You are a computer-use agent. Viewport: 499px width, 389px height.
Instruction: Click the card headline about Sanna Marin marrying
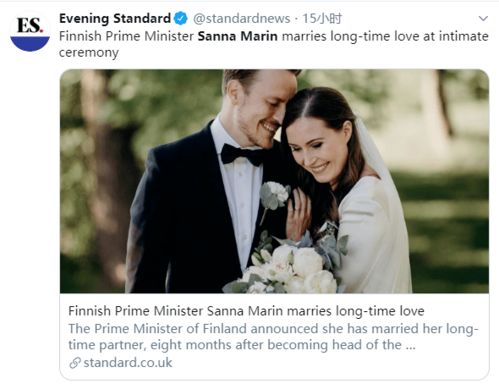click(x=246, y=311)
